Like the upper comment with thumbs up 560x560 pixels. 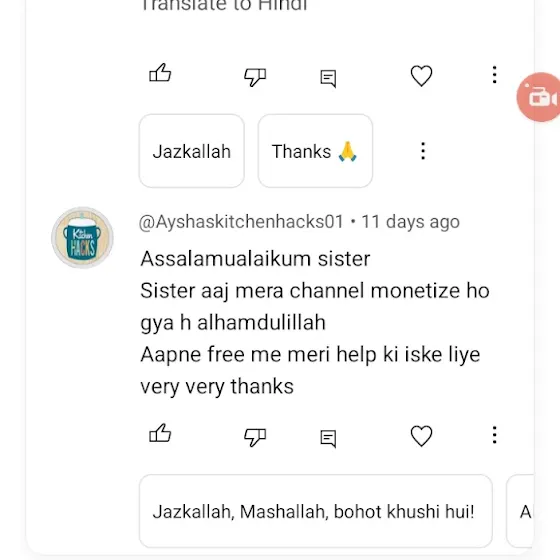[160, 73]
